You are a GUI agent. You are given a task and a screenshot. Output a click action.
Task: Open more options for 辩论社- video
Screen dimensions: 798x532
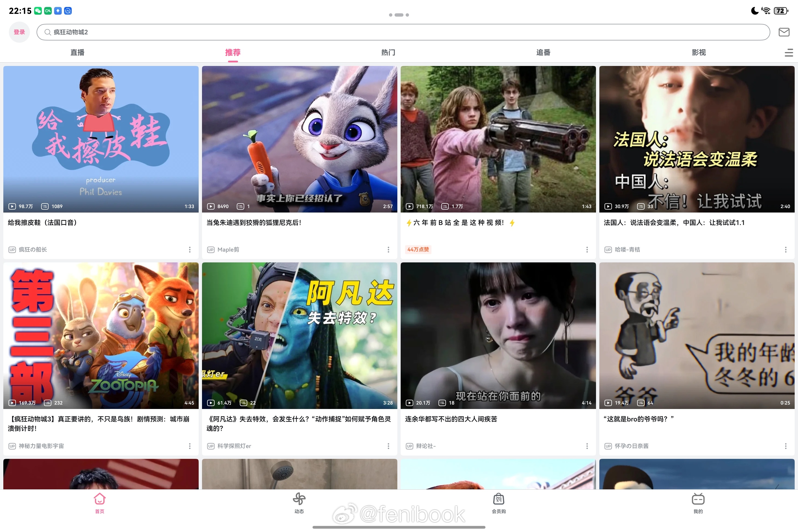pos(587,446)
